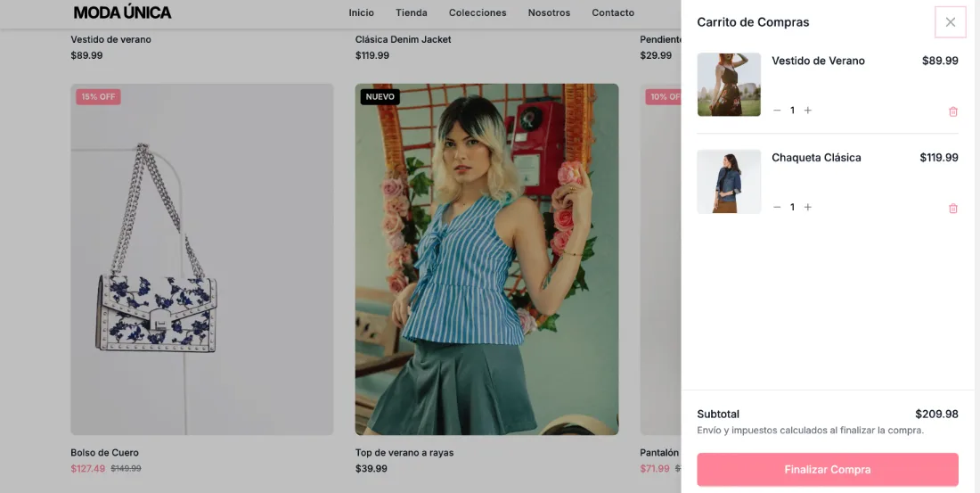Viewport: 980px width, 493px height.
Task: Click the Vestido de Verano cart item name
Action: pos(818,61)
